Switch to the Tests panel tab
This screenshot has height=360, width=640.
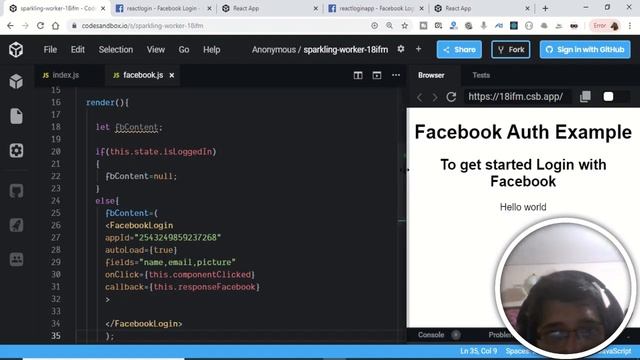pos(481,75)
